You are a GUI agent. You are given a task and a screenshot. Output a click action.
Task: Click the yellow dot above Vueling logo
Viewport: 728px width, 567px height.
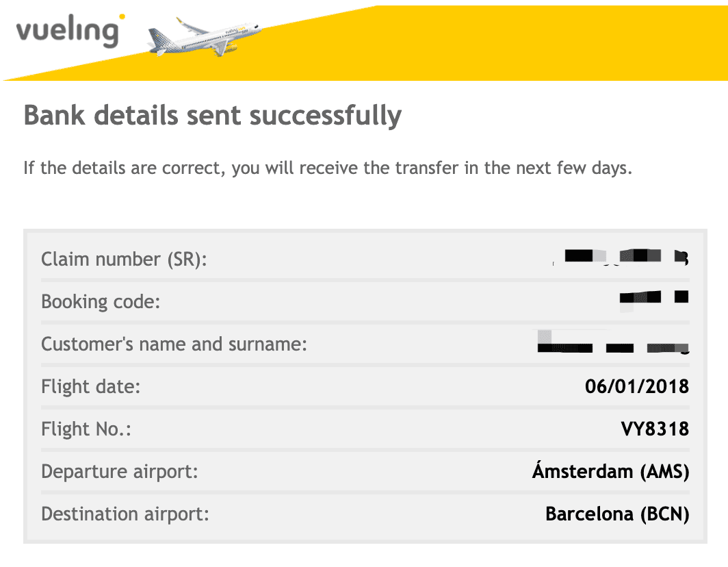tap(122, 16)
